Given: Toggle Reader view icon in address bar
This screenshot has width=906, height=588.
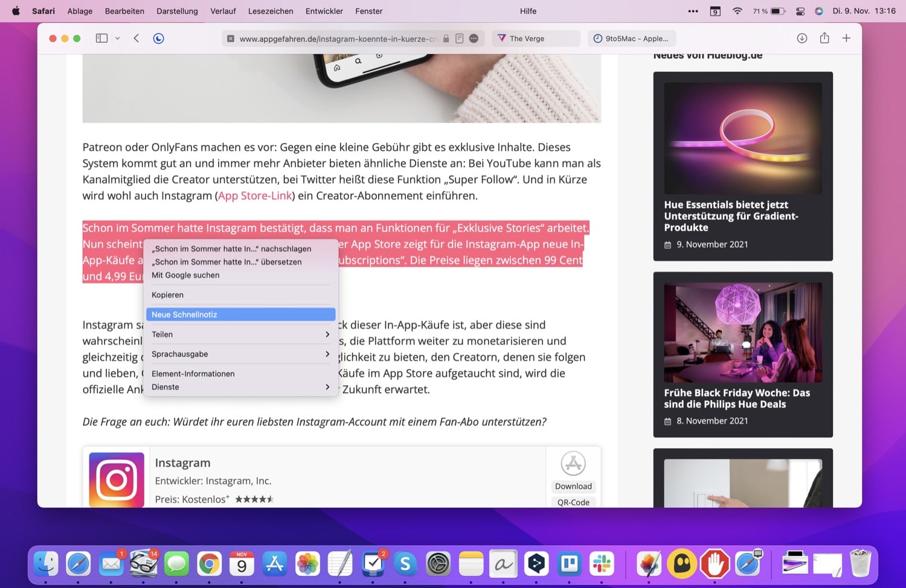Looking at the screenshot, I should pos(459,38).
